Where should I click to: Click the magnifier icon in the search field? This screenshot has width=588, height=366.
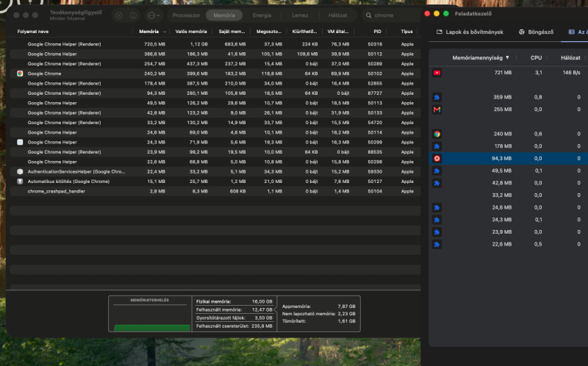[x=369, y=15]
